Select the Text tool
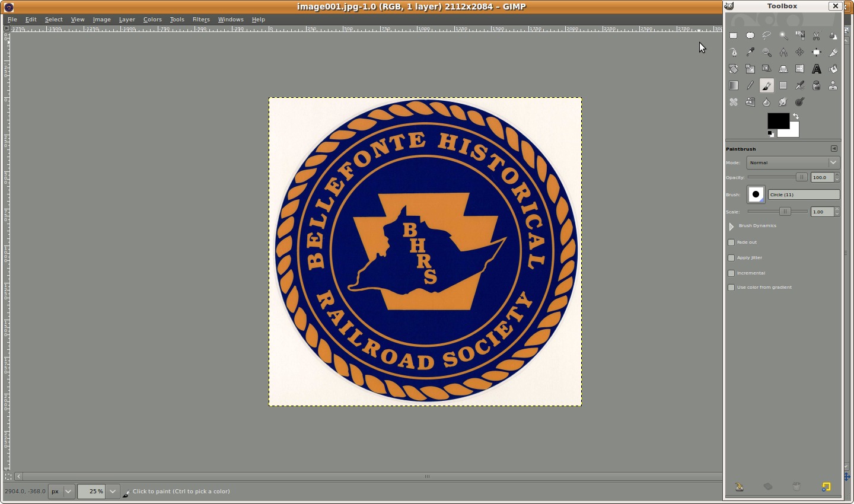 (x=817, y=69)
